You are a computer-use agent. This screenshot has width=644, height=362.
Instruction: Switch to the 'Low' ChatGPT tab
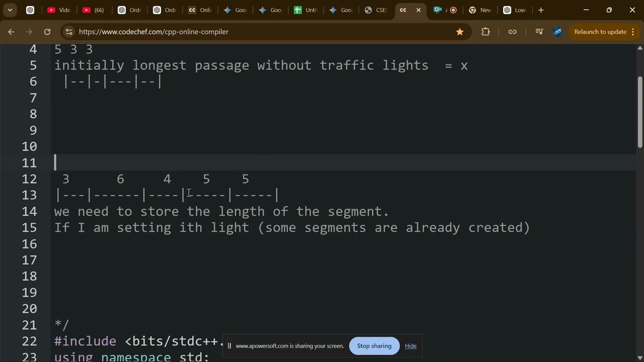516,10
